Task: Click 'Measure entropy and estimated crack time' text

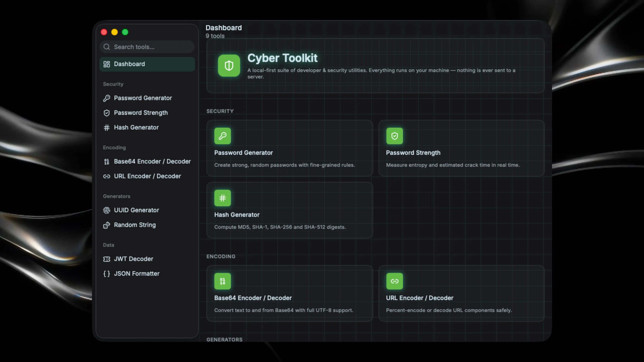Action: [x=453, y=165]
